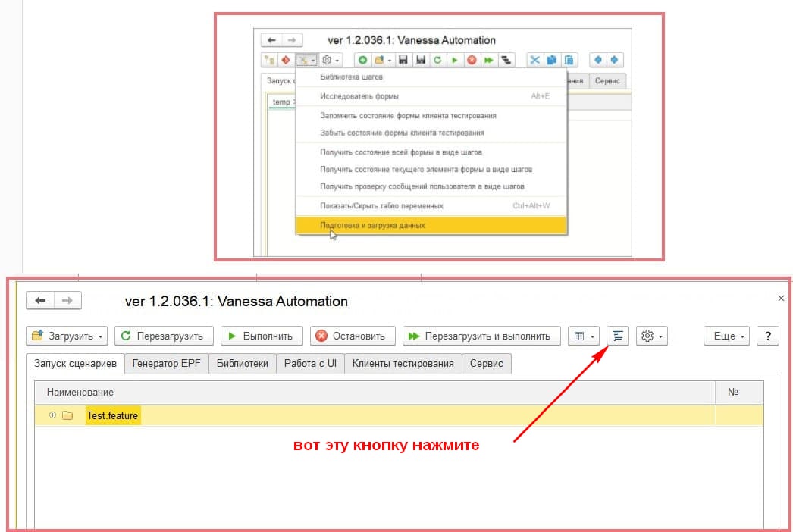Select the Библиотека шагов menu item
Screen dimensions: 793x532
tap(431, 77)
